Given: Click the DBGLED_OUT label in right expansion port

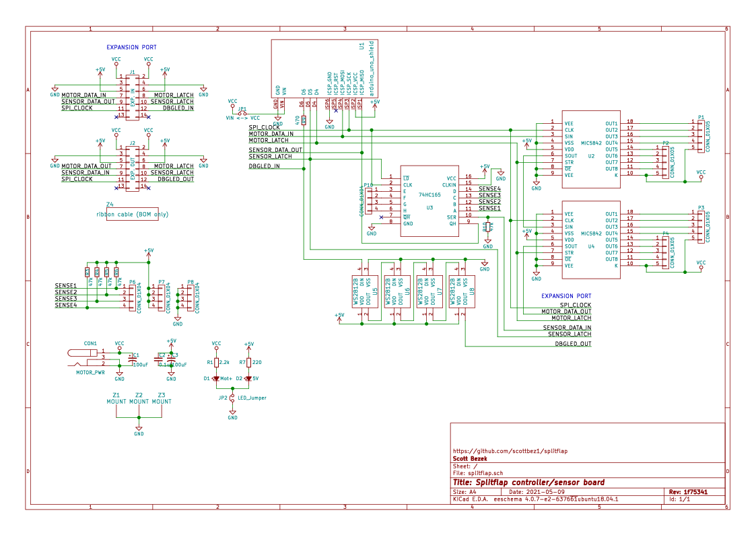Looking at the screenshot, I should (x=573, y=344).
